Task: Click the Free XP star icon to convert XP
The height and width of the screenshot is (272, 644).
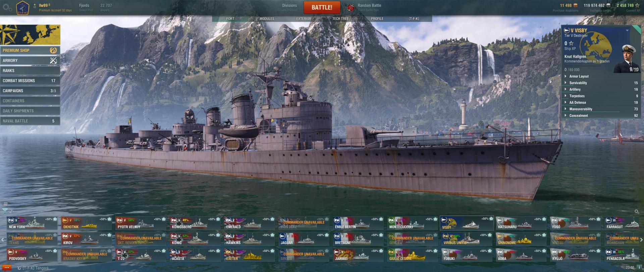Action: coord(637,5)
